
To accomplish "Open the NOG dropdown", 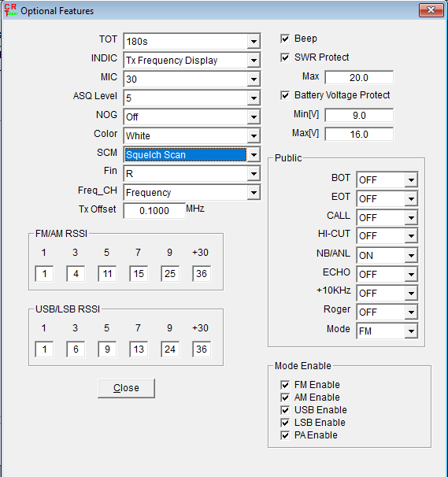I will point(192,116).
